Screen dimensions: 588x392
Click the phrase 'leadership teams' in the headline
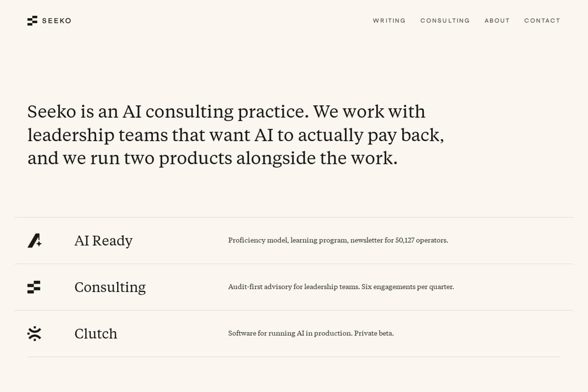tap(98, 135)
